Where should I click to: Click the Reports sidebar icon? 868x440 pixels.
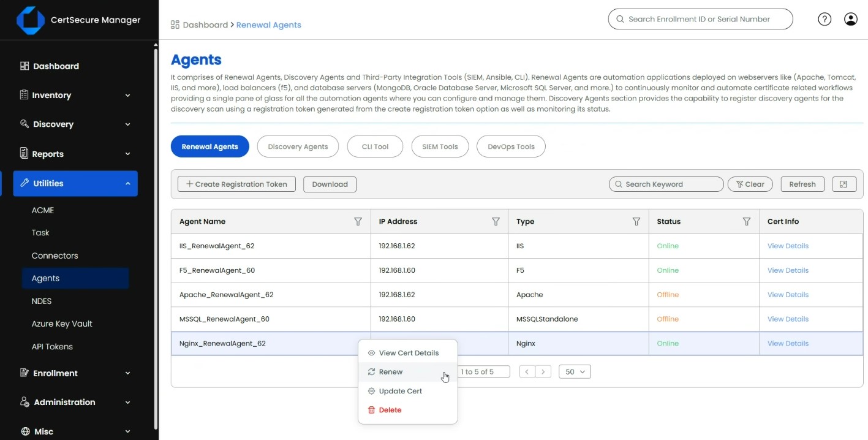coord(25,153)
